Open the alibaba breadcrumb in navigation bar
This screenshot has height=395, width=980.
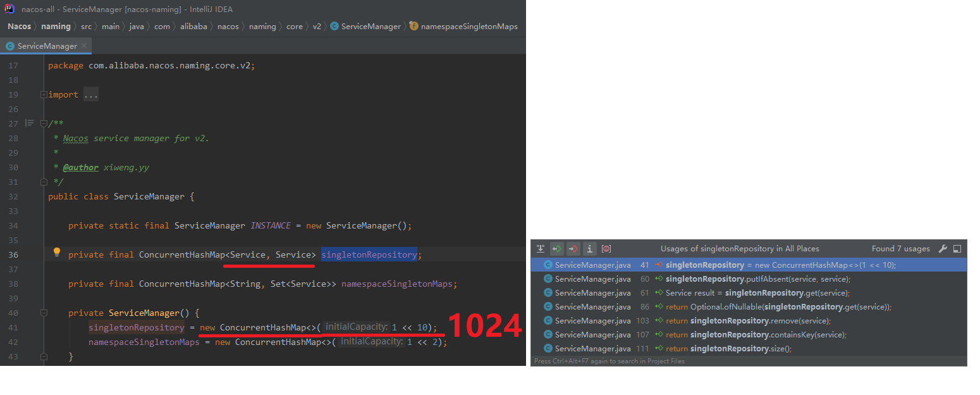193,27
